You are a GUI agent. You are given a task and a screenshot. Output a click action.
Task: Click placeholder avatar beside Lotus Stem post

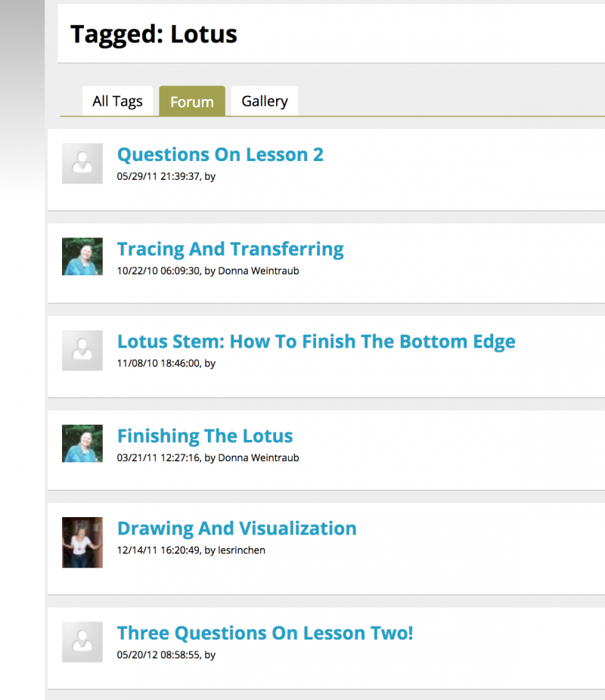pyautogui.click(x=82, y=350)
